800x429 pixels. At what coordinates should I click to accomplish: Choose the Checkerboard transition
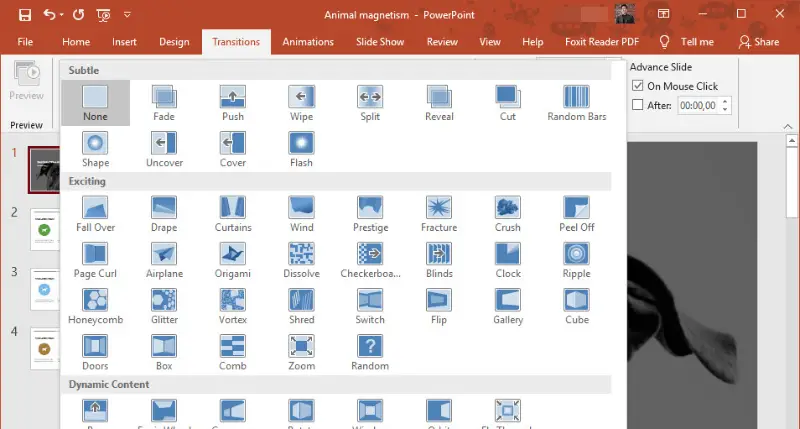370,260
